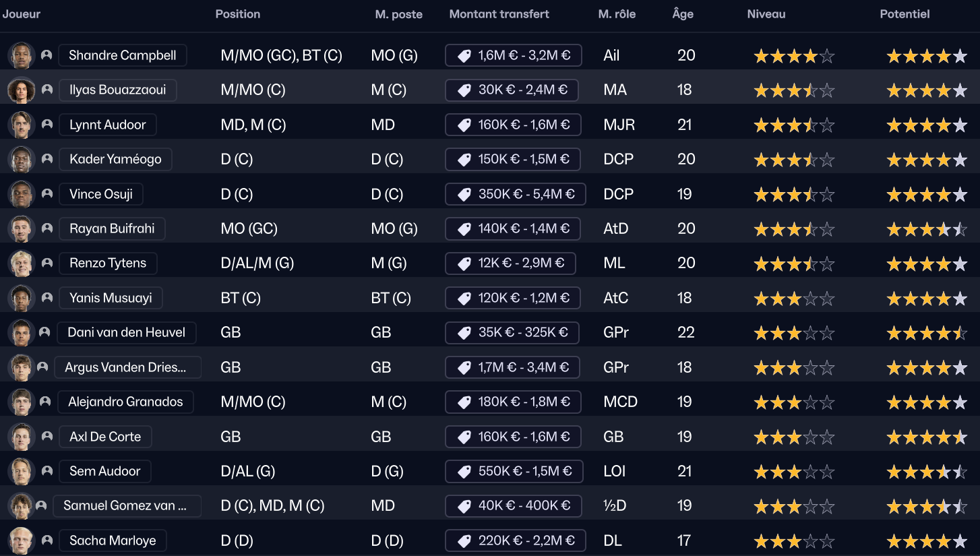
Task: Open Rayan Buifrahi's player name button
Action: (112, 228)
